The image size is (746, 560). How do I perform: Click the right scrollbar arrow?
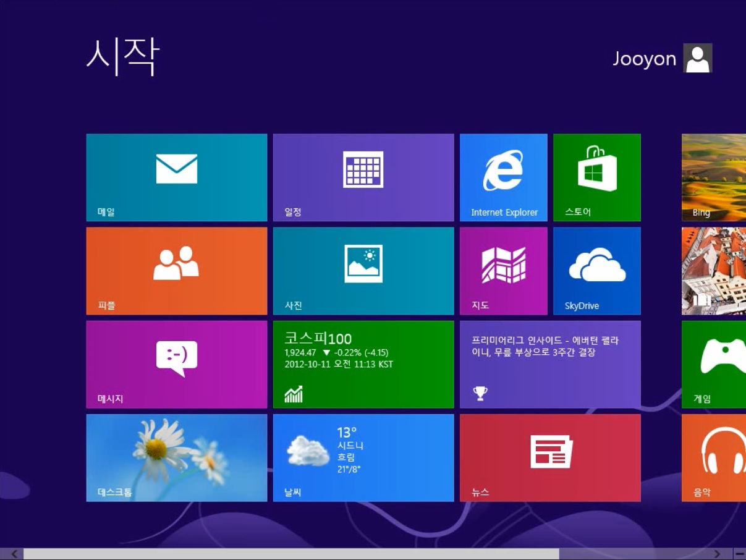click(x=717, y=554)
